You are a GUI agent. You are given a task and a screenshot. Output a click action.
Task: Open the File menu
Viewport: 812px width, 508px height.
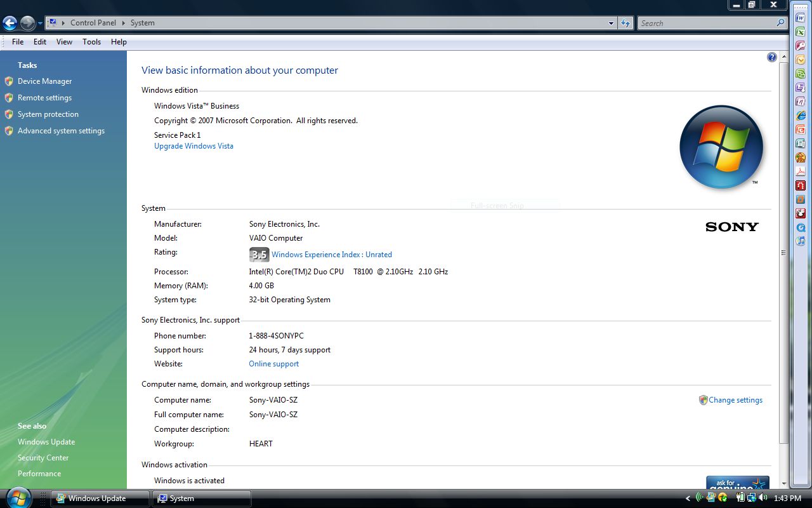click(18, 42)
